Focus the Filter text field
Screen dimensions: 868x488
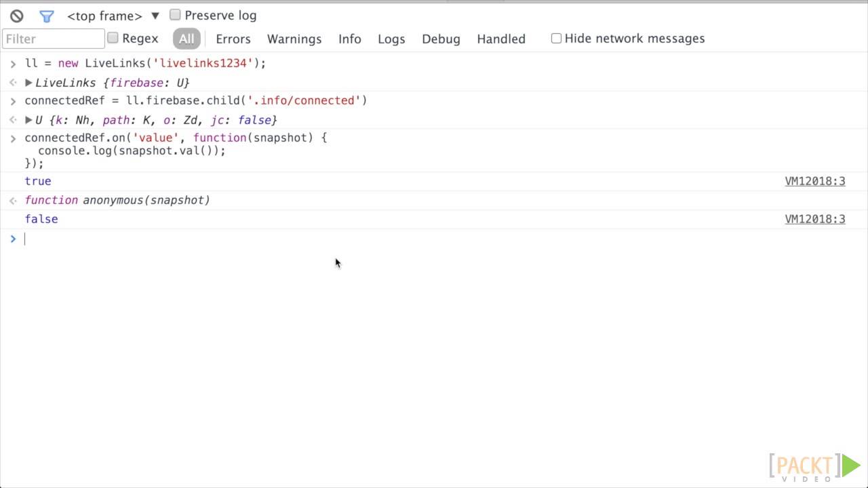coord(54,39)
